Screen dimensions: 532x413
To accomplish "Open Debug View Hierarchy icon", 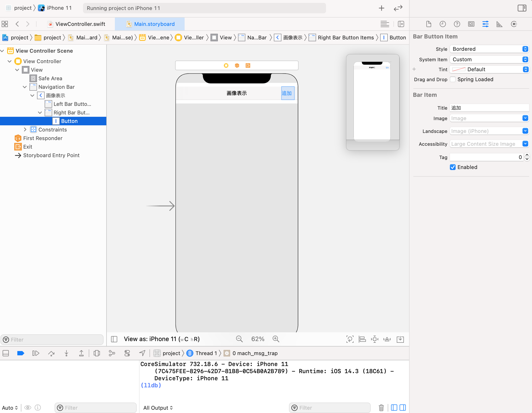I will 97,353.
